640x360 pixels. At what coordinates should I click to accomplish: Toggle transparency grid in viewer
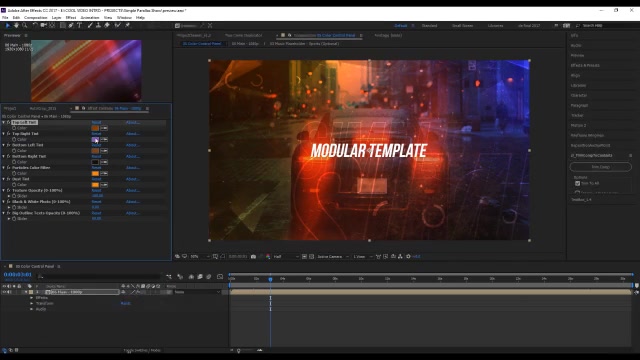(x=311, y=257)
